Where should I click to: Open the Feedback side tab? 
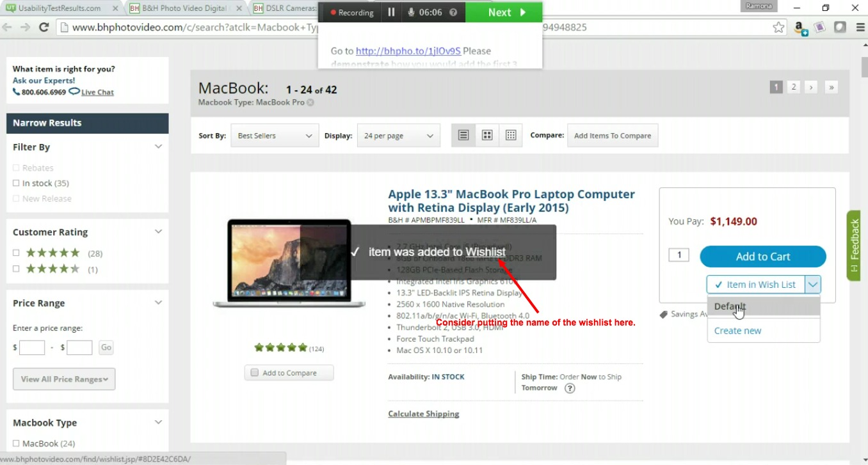point(854,245)
